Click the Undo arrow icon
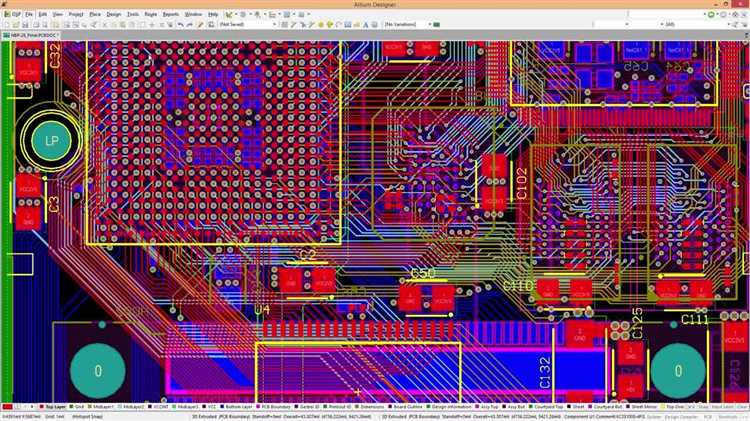Viewport: 750px width, 421px height. point(180,24)
